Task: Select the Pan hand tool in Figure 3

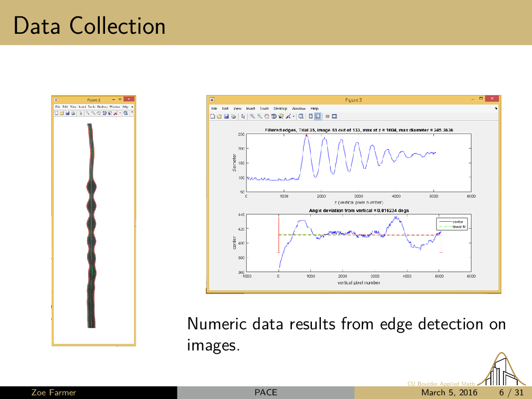Action: [x=267, y=116]
